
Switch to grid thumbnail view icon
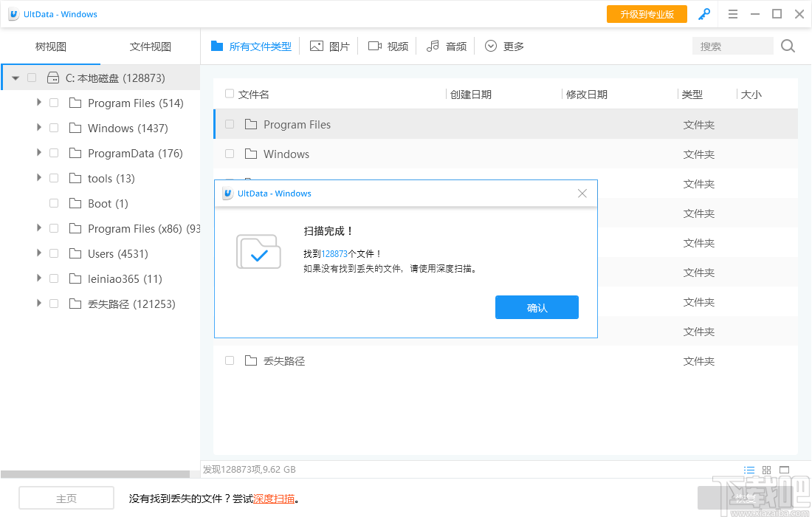(766, 470)
